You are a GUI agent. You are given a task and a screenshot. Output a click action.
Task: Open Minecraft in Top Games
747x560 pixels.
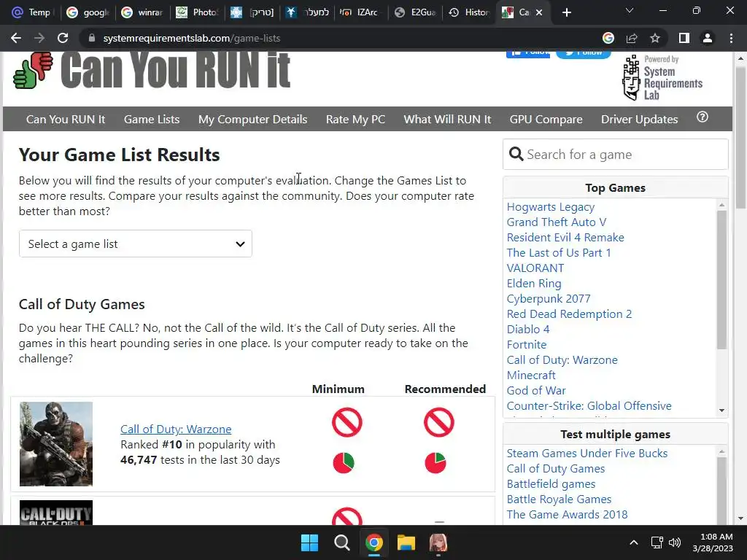click(x=531, y=376)
